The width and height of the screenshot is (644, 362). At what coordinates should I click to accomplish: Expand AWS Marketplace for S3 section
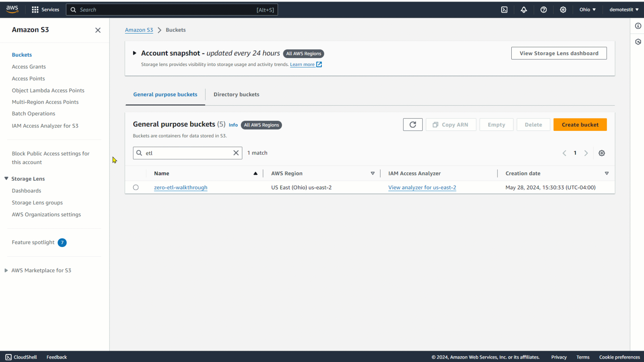[6, 270]
